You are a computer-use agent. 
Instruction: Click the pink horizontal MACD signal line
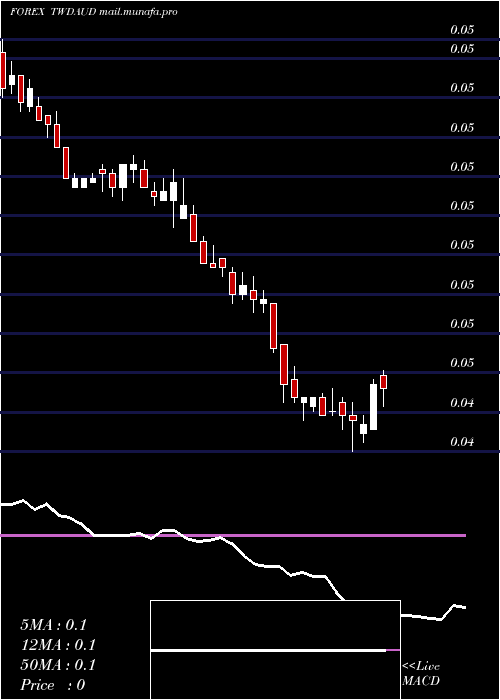(x=233, y=535)
